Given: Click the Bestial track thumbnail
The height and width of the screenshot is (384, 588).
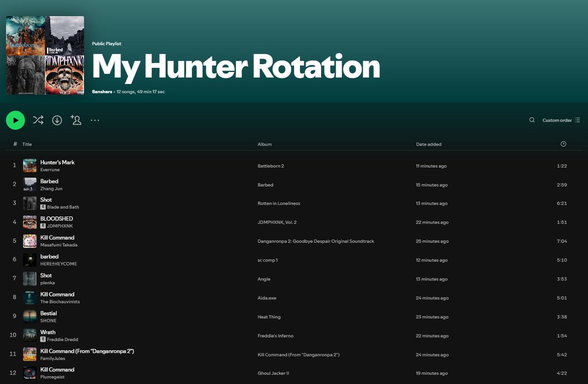Looking at the screenshot, I should pos(30,317).
